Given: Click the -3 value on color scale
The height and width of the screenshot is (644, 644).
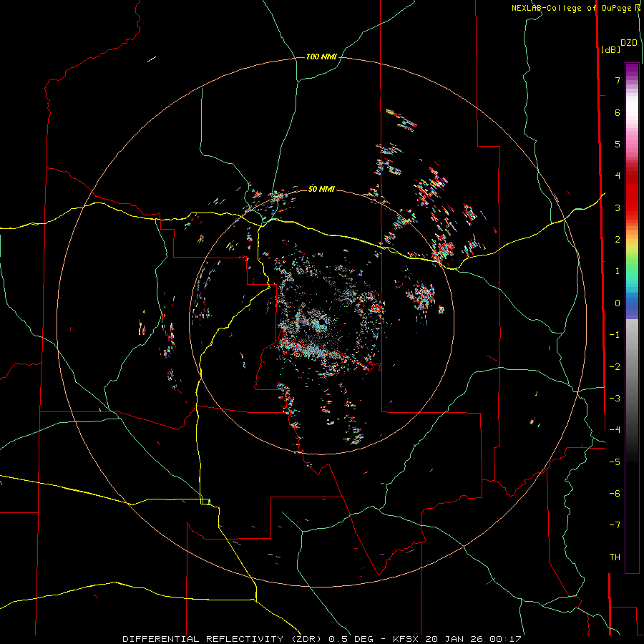Looking at the screenshot, I should coord(615,398).
